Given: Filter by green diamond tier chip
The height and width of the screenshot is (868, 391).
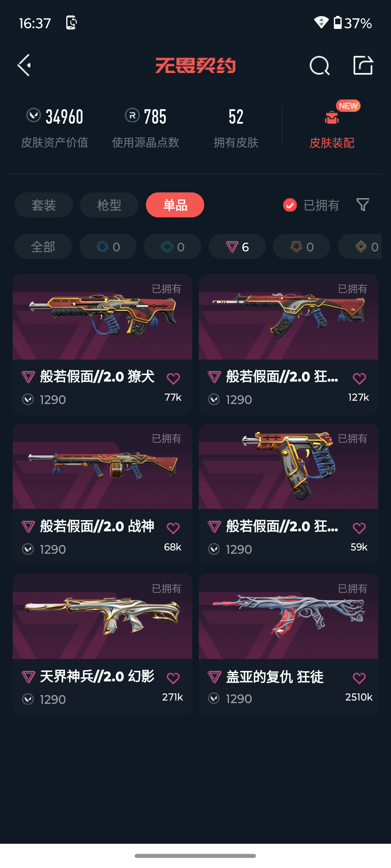Looking at the screenshot, I should point(172,247).
